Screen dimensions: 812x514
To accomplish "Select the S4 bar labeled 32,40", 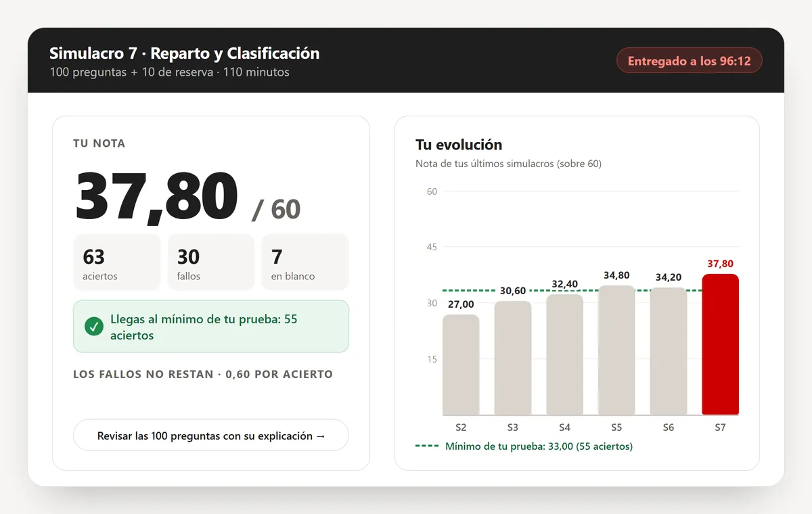I will (564, 354).
